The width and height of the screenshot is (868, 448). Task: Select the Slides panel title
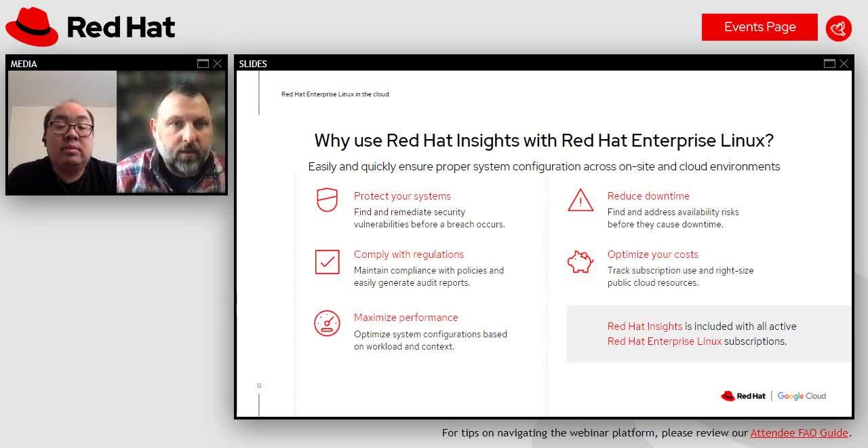(x=253, y=64)
